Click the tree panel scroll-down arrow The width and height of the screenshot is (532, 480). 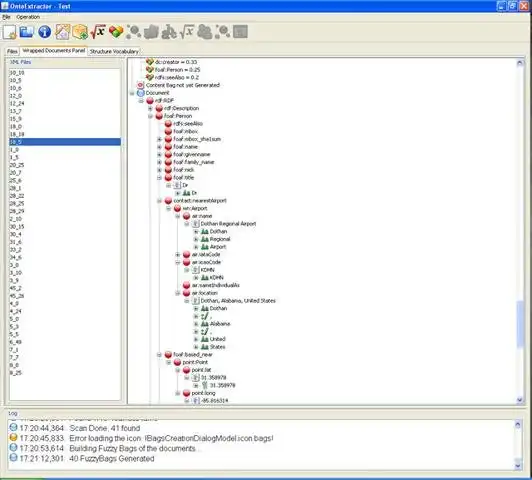tap(520, 400)
